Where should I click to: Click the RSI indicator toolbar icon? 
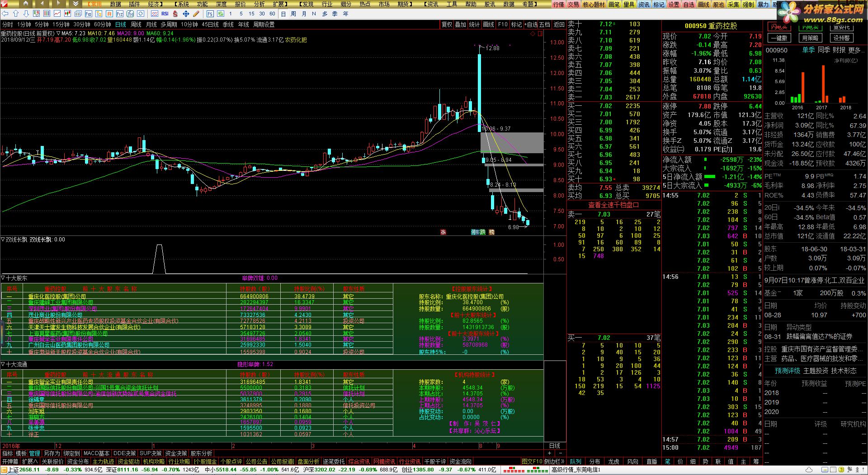(x=165, y=14)
